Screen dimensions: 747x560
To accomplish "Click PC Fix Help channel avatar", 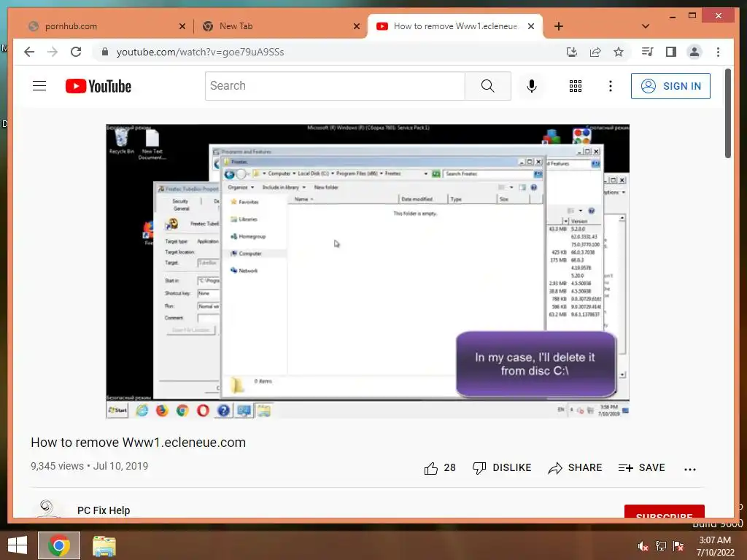I will 47,508.
